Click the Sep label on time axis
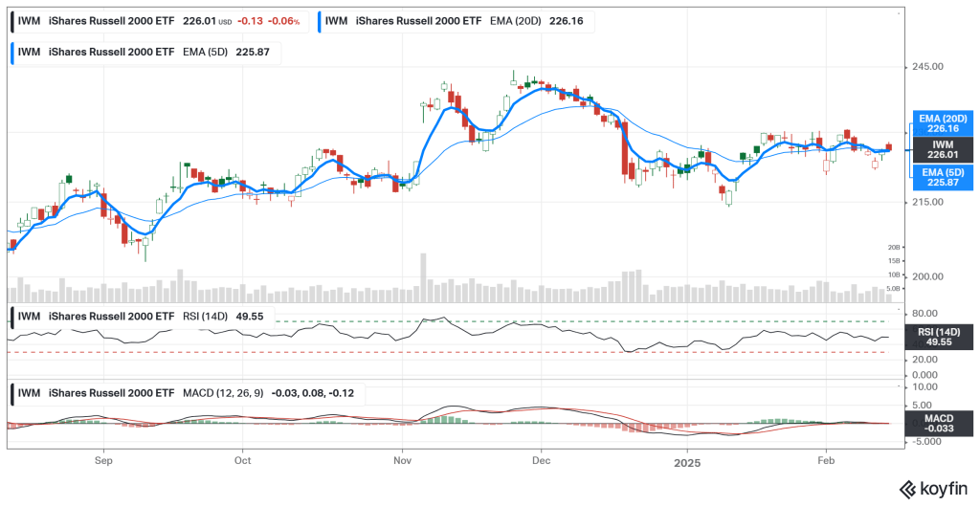Screen dimensions: 980x506 tap(103, 460)
